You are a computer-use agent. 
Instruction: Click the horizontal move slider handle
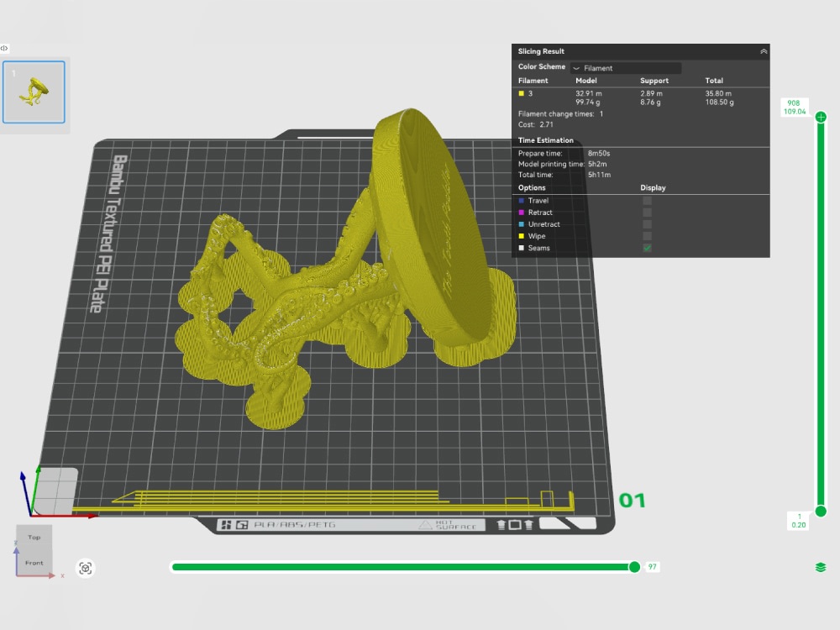tap(634, 567)
